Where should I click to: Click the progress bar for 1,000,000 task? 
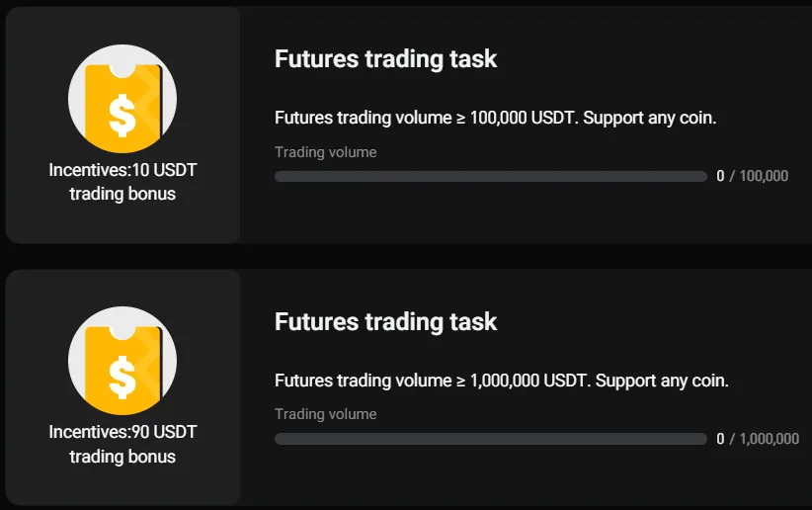(490, 439)
